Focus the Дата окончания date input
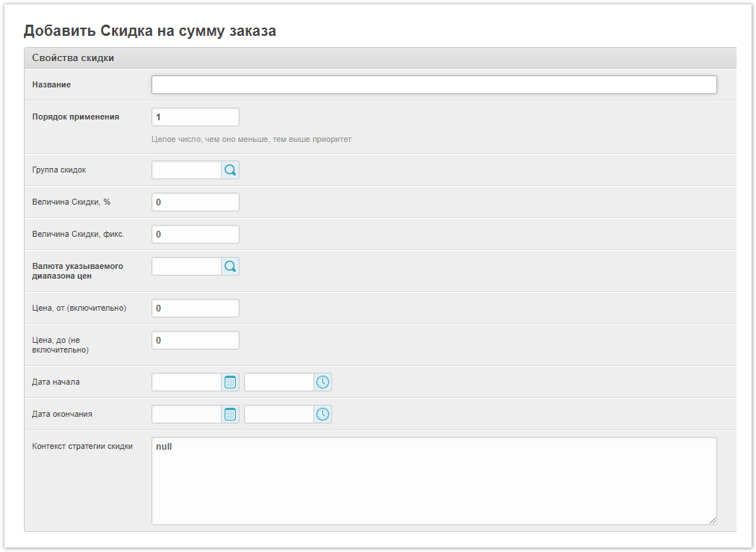Viewport: 756px width, 552px height. (x=187, y=415)
